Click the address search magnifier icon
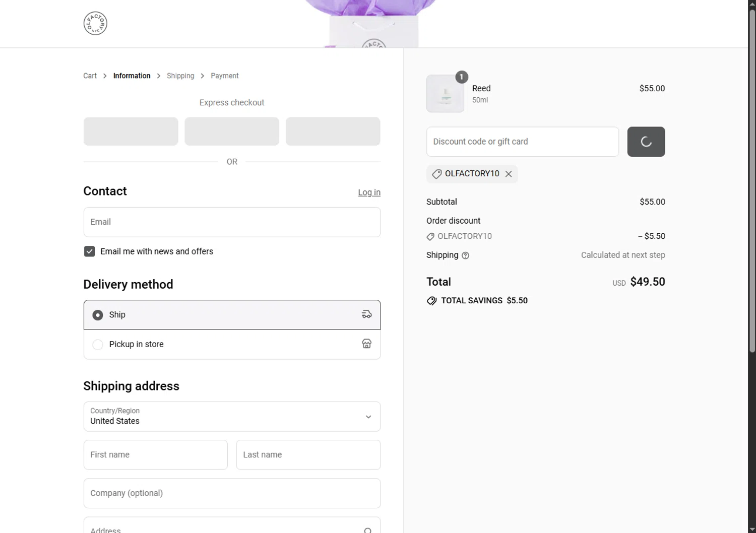The width and height of the screenshot is (756, 533). [x=368, y=530]
